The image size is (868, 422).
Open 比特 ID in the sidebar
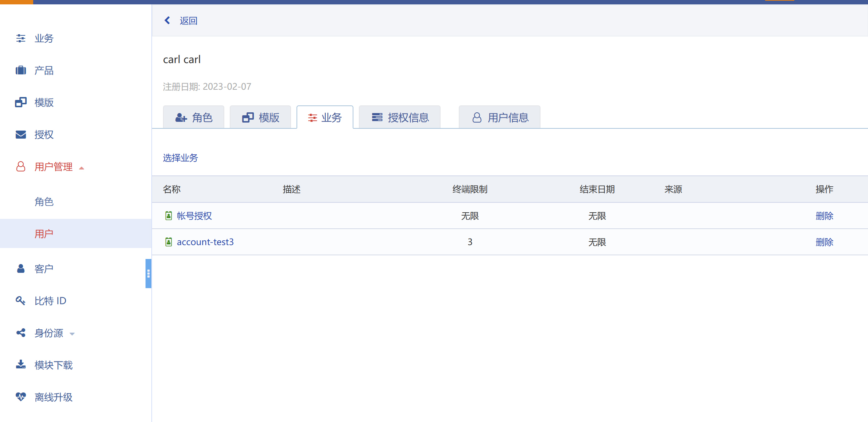tap(50, 301)
